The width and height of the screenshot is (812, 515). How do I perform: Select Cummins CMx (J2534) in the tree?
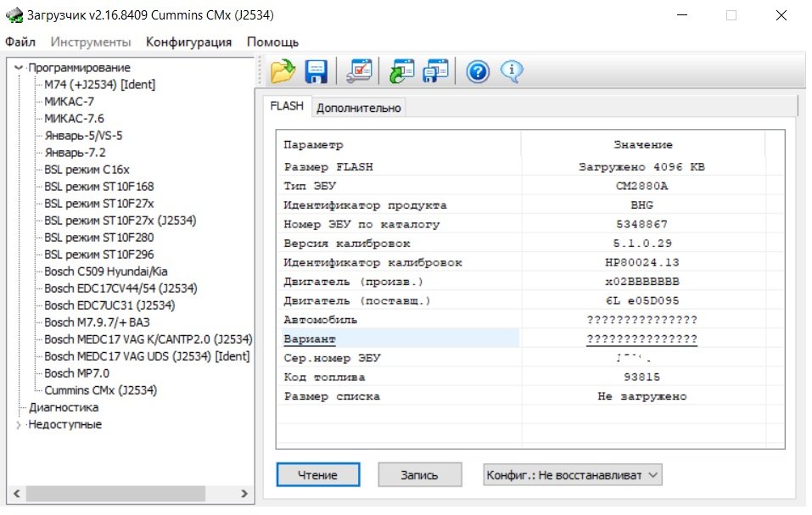click(x=100, y=390)
